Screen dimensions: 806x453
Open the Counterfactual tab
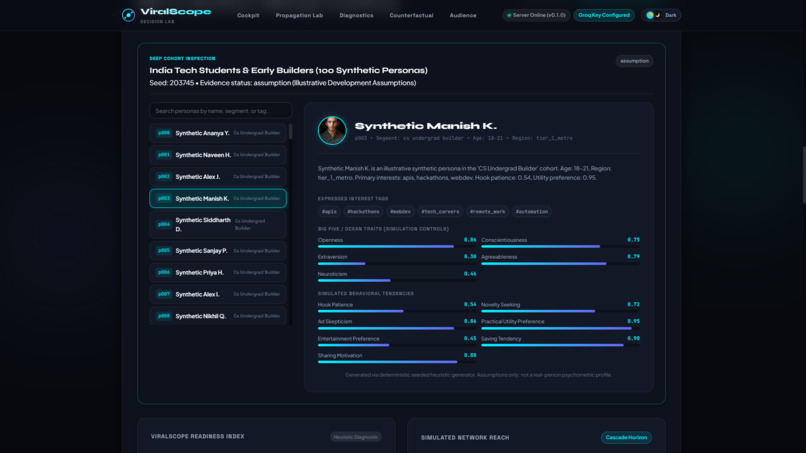pyautogui.click(x=411, y=15)
